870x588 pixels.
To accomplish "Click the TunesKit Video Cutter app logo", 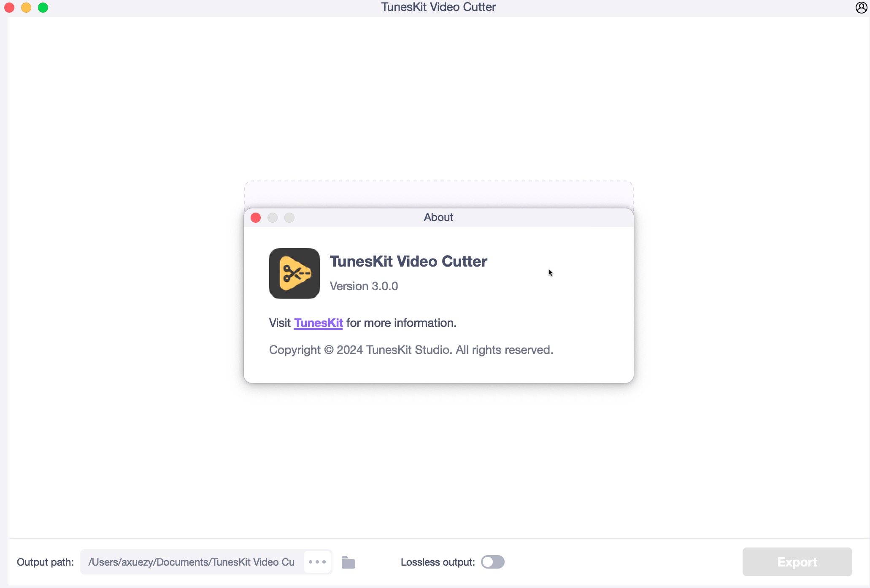I will click(x=295, y=273).
